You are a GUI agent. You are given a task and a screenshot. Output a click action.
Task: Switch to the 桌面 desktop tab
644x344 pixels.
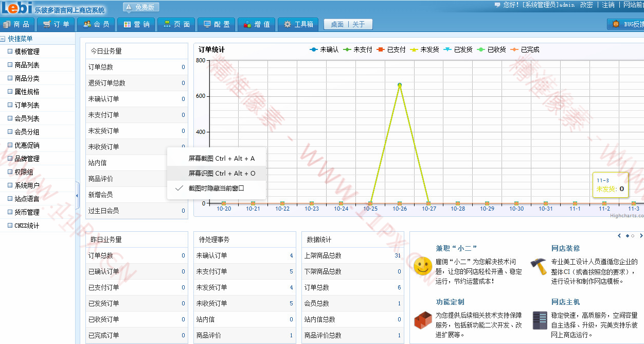pyautogui.click(x=337, y=24)
